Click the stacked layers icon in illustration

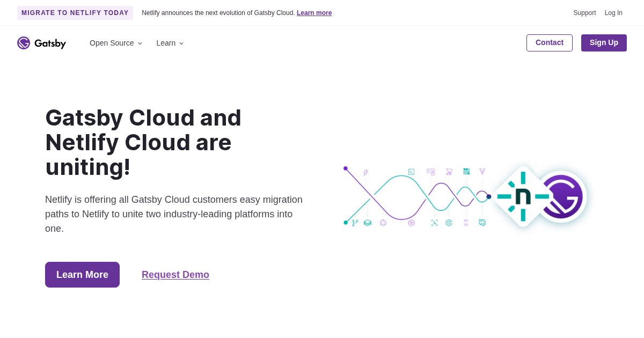368,223
